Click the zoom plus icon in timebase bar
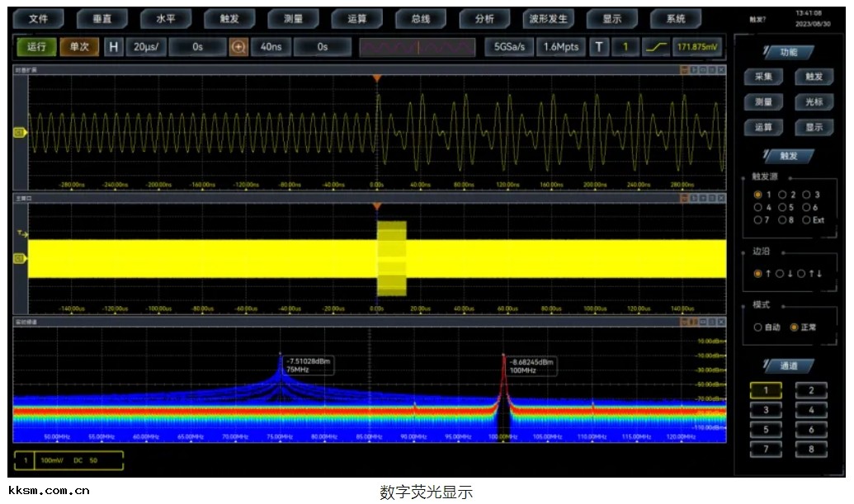The height and width of the screenshot is (504, 854). (239, 47)
